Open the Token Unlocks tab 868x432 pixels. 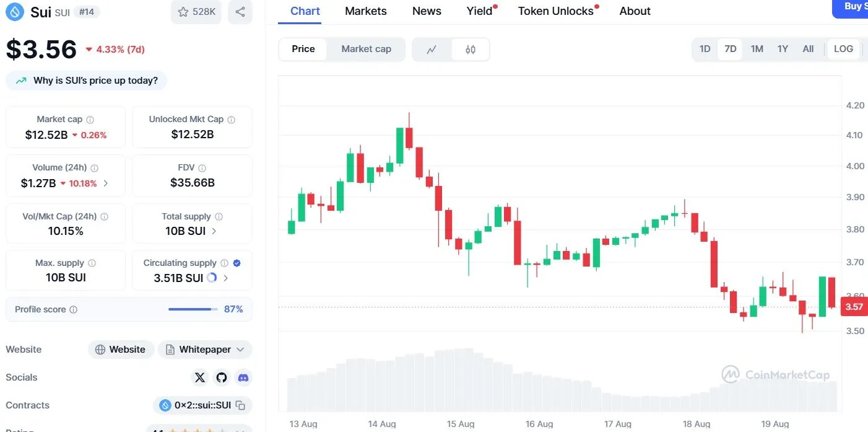click(554, 11)
